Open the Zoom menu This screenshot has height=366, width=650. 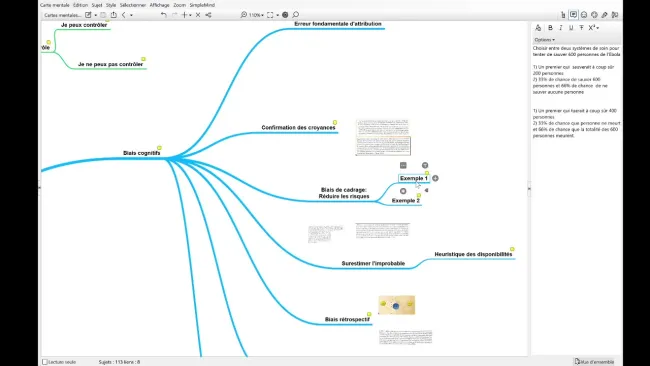[x=179, y=5]
